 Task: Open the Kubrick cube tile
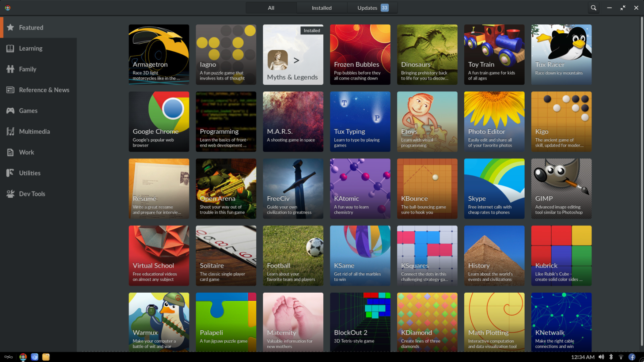[x=562, y=256]
